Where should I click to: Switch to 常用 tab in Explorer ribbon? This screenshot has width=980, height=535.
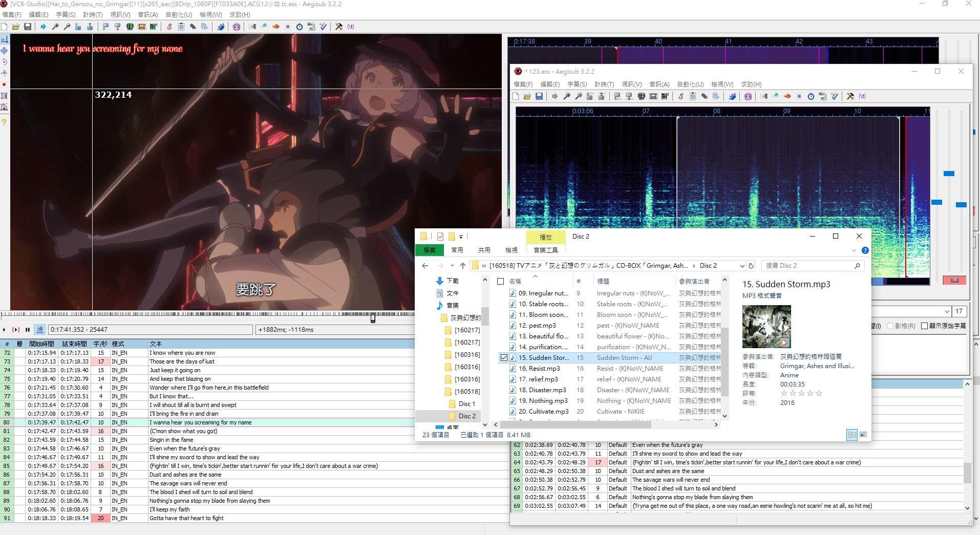[x=457, y=250]
